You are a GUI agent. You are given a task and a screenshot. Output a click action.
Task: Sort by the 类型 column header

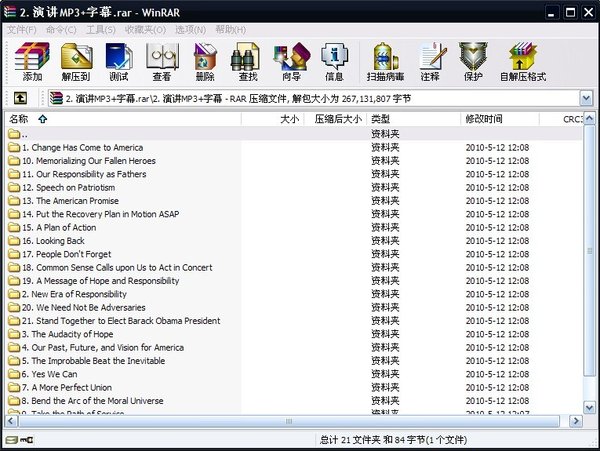point(414,119)
